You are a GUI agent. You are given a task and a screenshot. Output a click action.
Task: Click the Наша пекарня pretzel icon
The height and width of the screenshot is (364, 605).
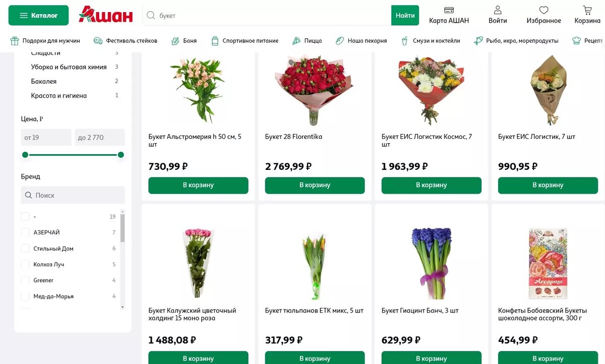(339, 40)
